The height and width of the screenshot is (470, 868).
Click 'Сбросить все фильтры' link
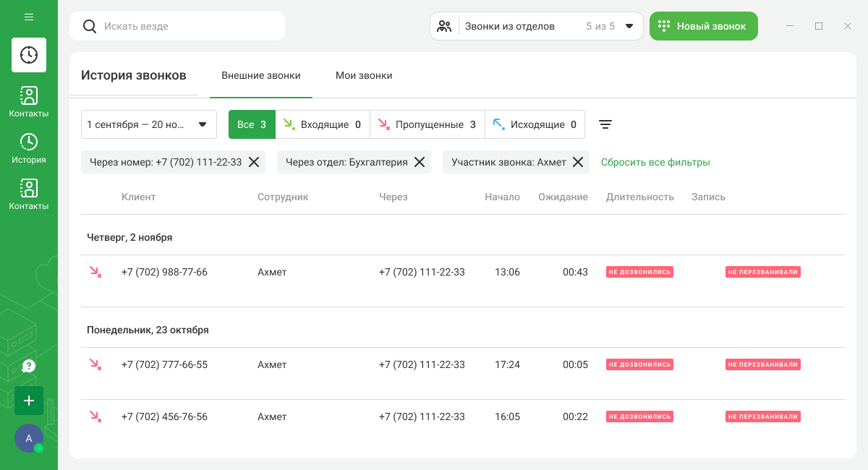655,162
